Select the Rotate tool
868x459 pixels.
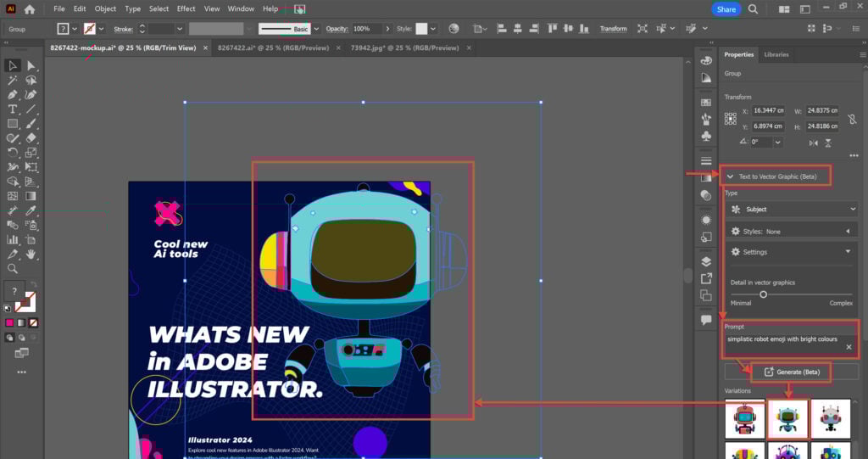click(x=12, y=153)
